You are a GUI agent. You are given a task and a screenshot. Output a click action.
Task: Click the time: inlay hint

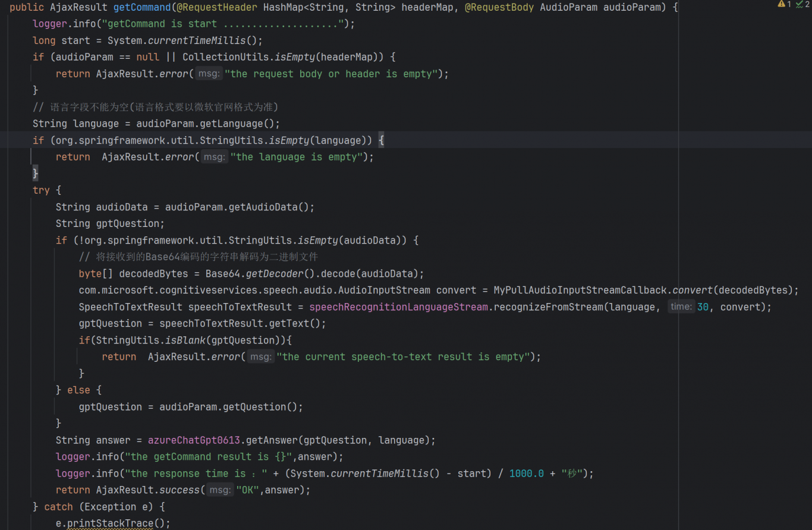pos(681,307)
